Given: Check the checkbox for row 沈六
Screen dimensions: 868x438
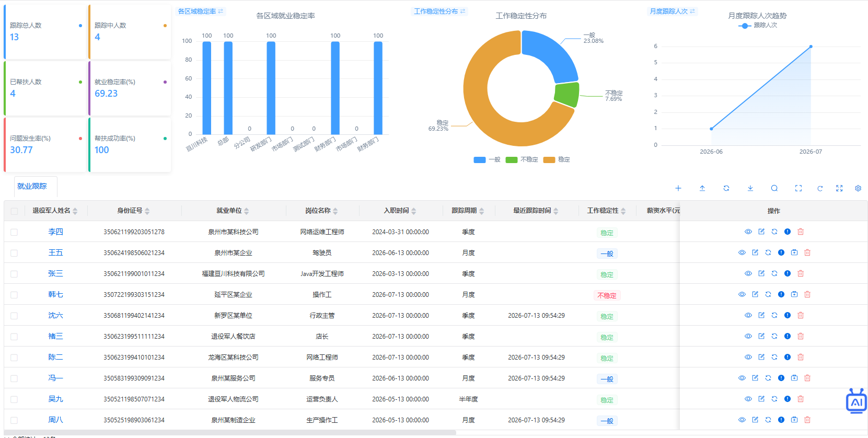Looking at the screenshot, I should (x=14, y=316).
